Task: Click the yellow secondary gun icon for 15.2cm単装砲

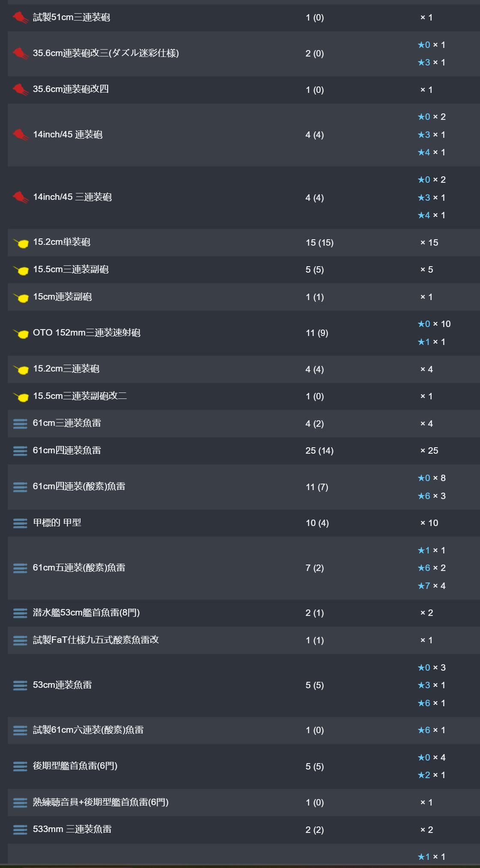Action: [21, 243]
